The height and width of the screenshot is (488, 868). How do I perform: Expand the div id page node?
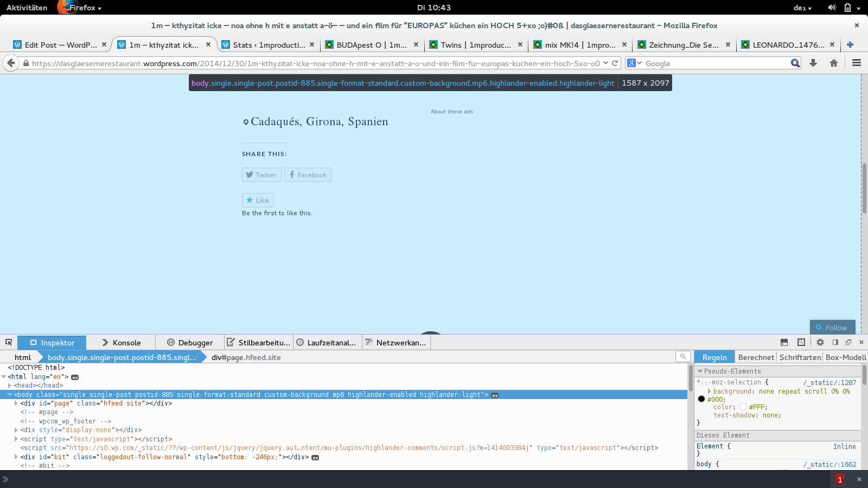(16, 403)
